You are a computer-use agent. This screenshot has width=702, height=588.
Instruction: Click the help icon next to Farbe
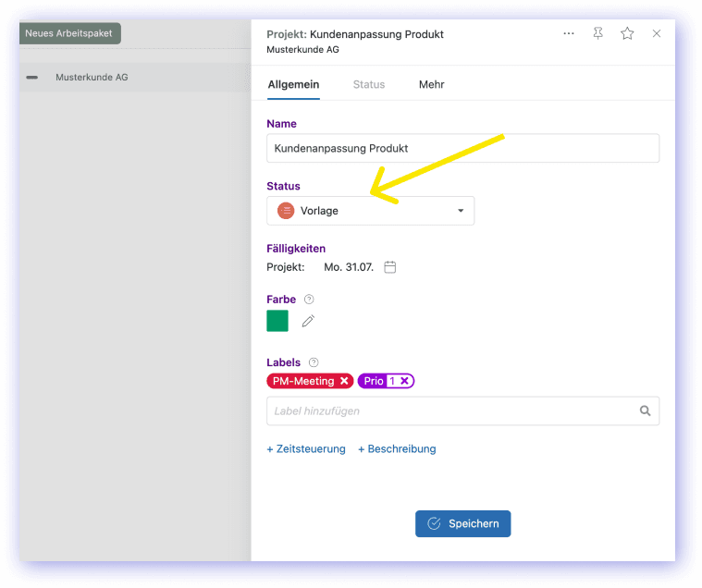click(309, 300)
